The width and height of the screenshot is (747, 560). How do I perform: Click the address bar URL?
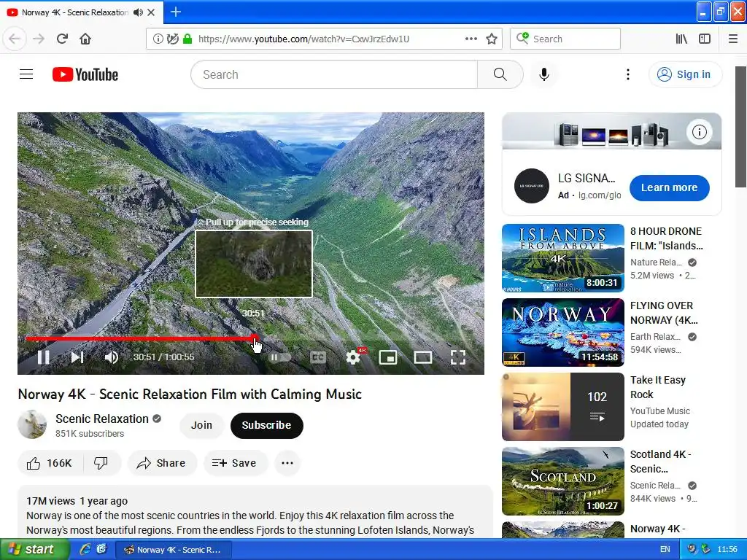(x=303, y=39)
